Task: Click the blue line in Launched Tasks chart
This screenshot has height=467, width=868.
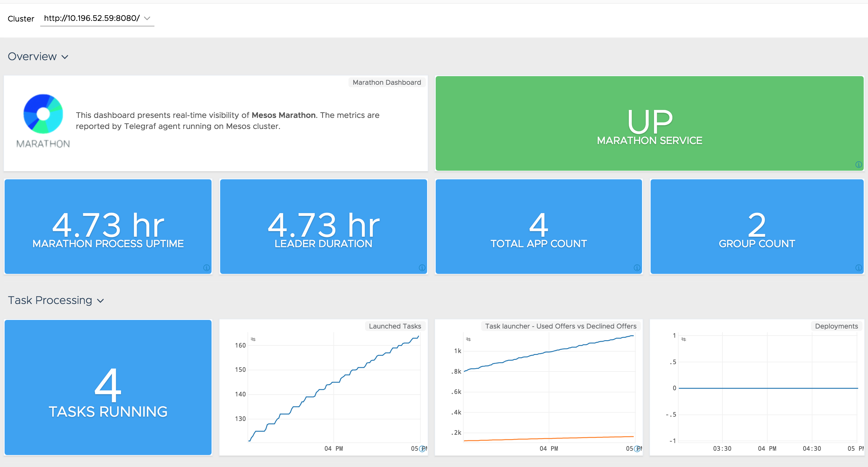Action: coord(333,382)
